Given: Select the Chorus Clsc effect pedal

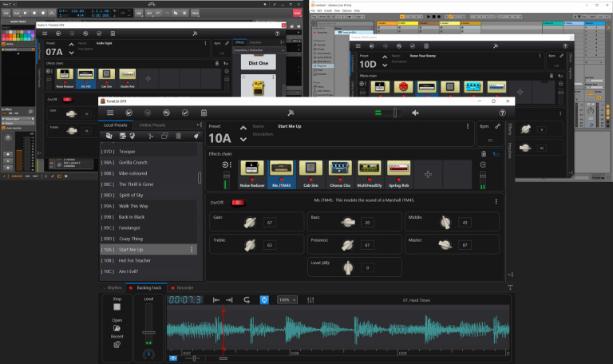Looking at the screenshot, I should coord(340,169).
